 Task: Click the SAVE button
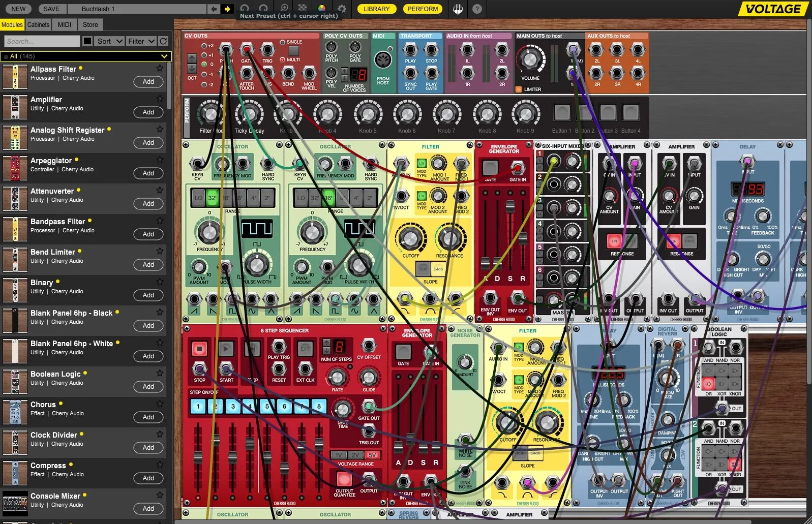tap(51, 9)
